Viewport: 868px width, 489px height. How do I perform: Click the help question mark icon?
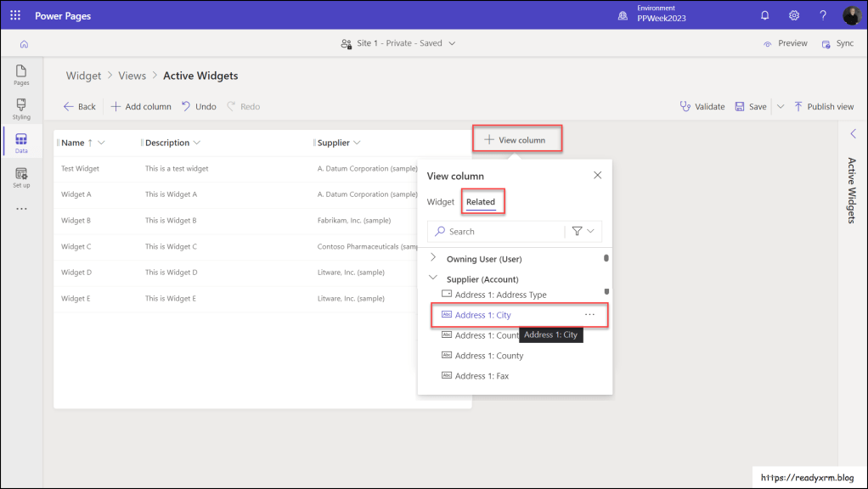(823, 15)
